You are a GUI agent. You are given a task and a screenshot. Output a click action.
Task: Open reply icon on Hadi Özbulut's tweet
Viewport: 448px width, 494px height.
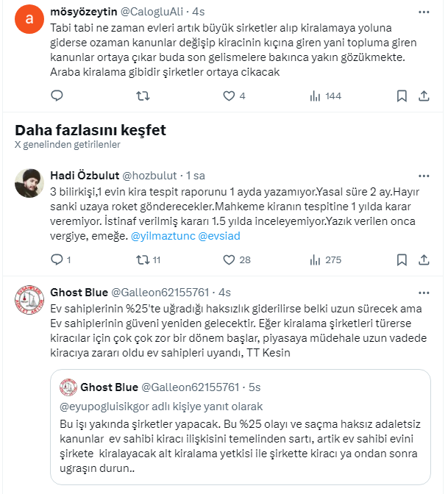(57, 259)
